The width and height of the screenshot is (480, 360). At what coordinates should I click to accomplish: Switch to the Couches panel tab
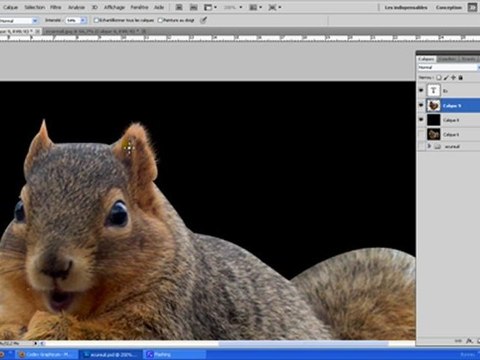click(x=448, y=59)
